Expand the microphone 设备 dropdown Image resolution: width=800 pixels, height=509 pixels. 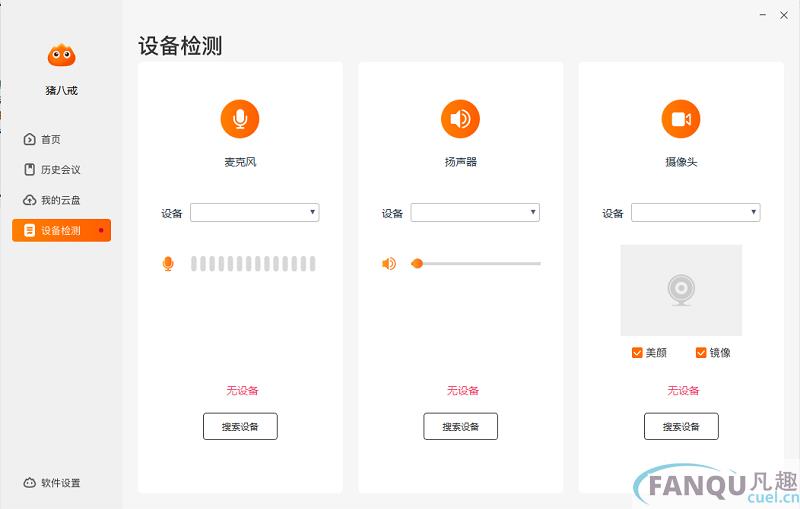click(x=255, y=213)
